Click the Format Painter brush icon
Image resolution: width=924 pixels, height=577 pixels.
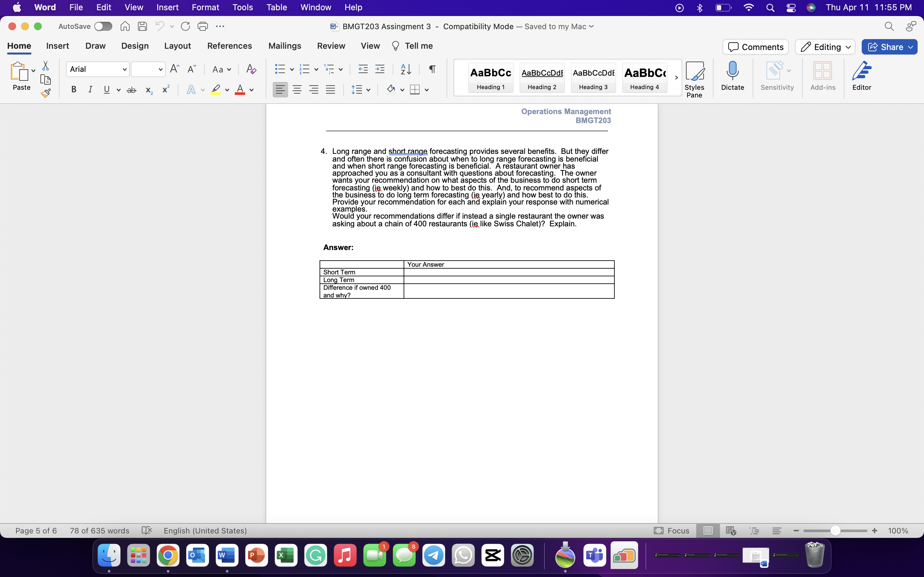[46, 93]
